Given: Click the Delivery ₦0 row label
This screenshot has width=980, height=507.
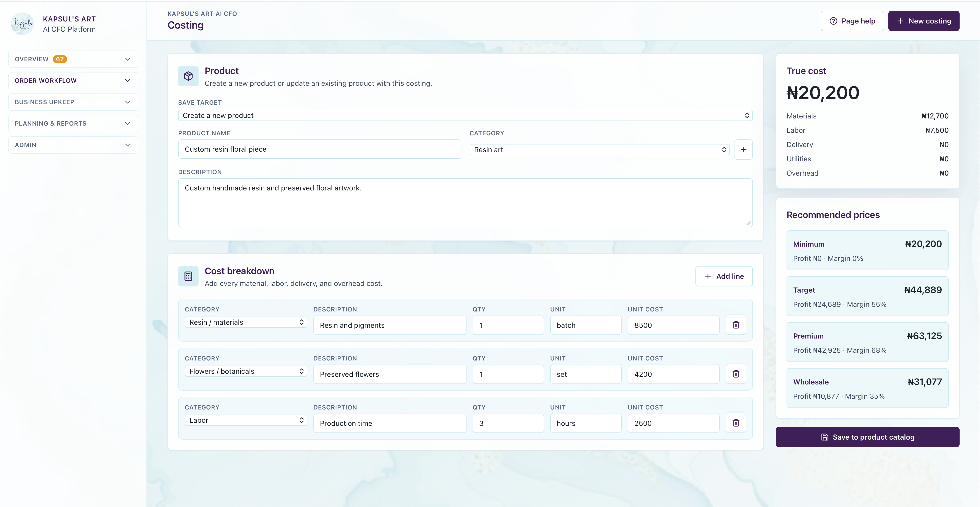Looking at the screenshot, I should tap(800, 145).
